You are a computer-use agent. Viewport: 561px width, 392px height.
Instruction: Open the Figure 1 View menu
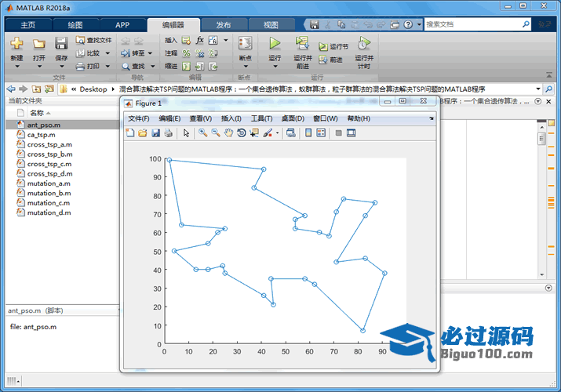201,118
